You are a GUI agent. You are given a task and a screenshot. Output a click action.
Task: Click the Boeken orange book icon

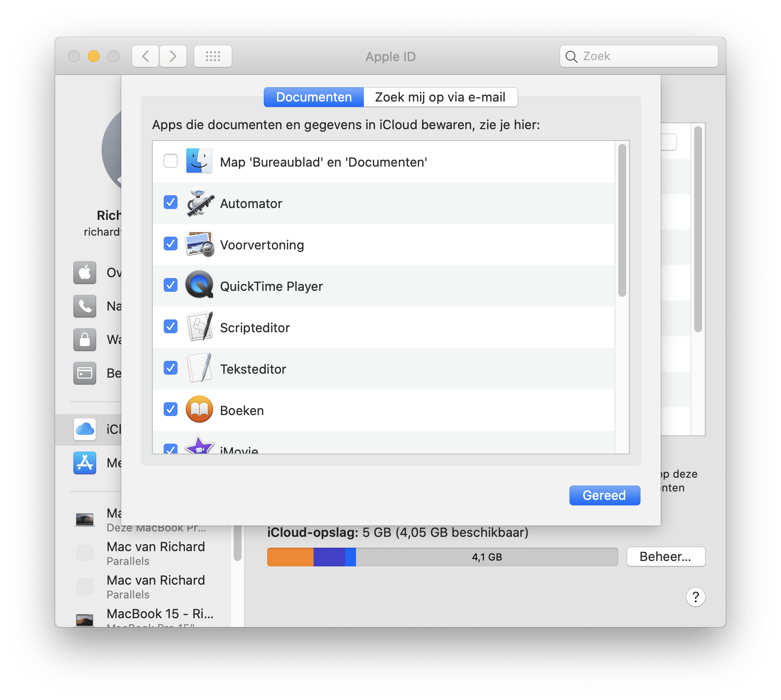(x=199, y=409)
